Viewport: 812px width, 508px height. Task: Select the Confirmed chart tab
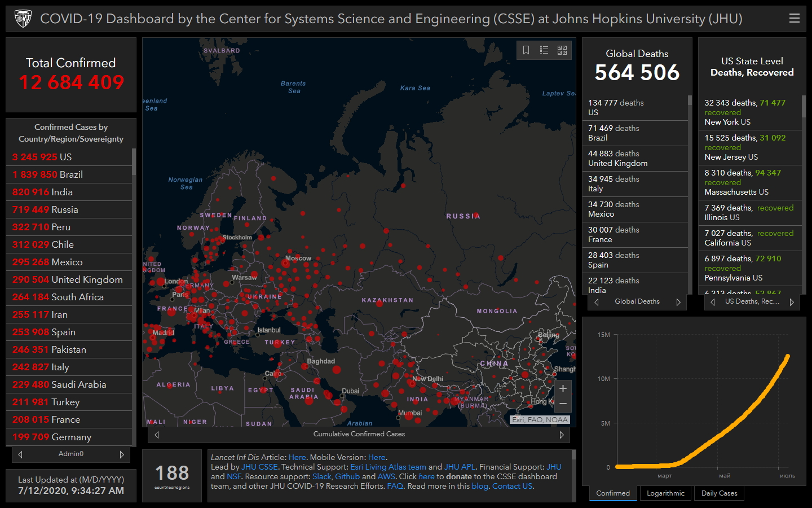click(x=613, y=493)
